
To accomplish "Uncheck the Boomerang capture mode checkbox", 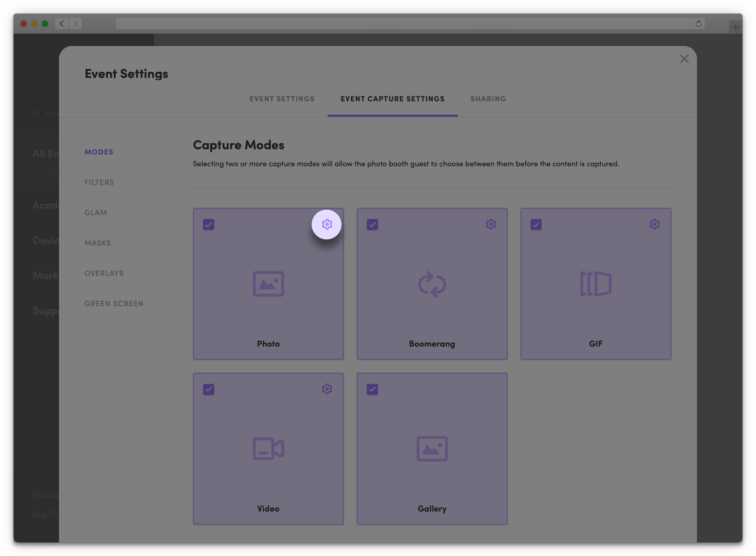I will tap(372, 225).
